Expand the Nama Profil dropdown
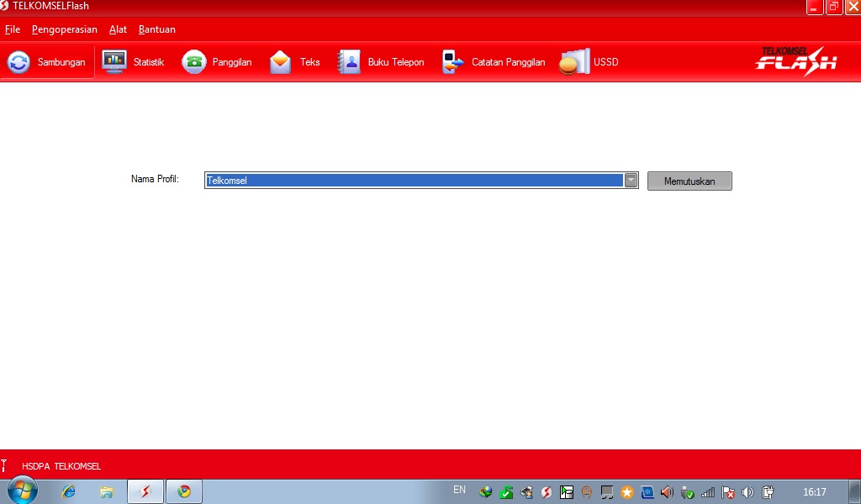 631,180
